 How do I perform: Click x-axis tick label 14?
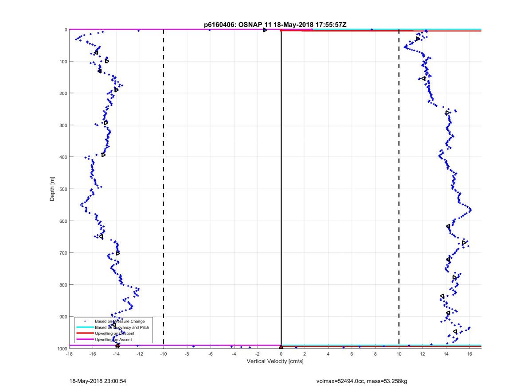point(446,354)
